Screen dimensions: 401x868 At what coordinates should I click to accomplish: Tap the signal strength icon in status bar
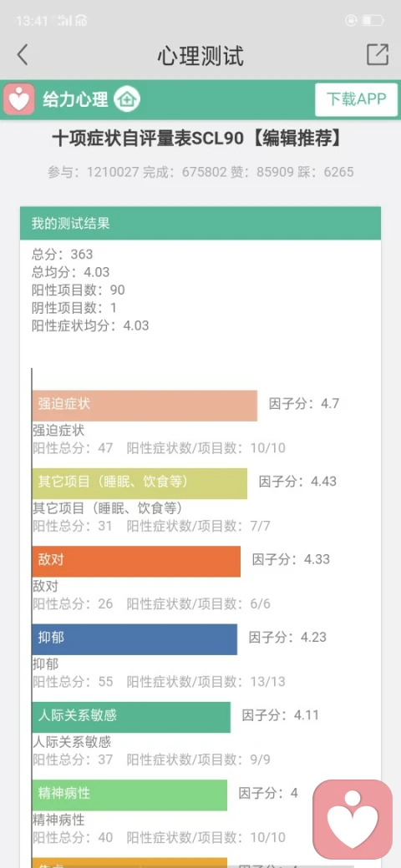point(65,21)
